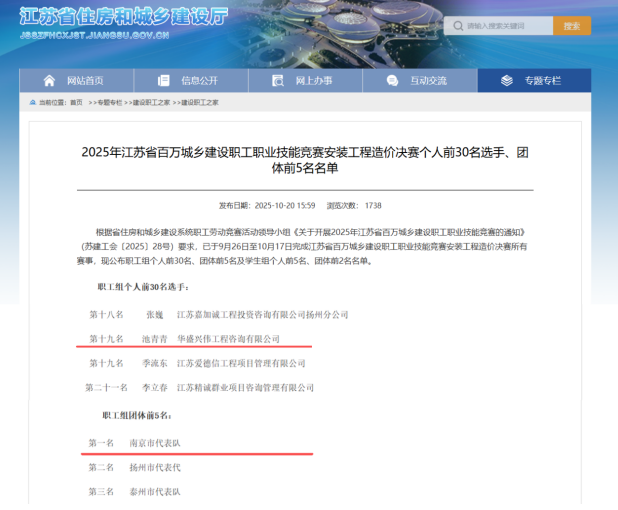Image resolution: width=618 pixels, height=510 pixels.
Task: Go to the 网上办事 menu item
Action: 314,81
